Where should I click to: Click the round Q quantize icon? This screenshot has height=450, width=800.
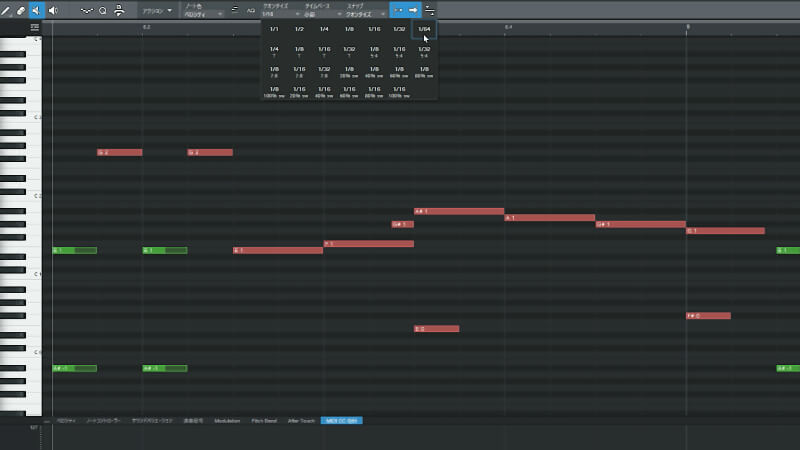(103, 10)
